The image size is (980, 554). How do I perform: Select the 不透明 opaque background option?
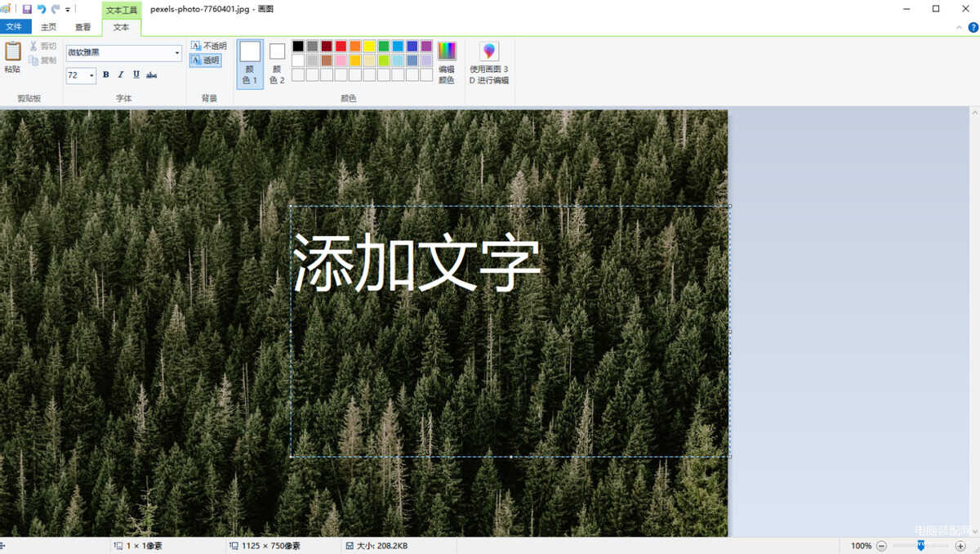point(208,46)
